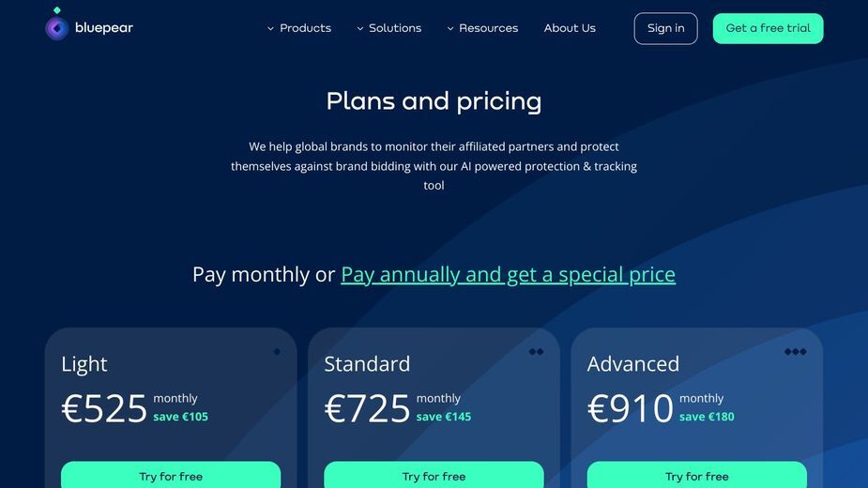This screenshot has width=868, height=488.
Task: Select the Advanced €910 price text
Action: tap(630, 408)
